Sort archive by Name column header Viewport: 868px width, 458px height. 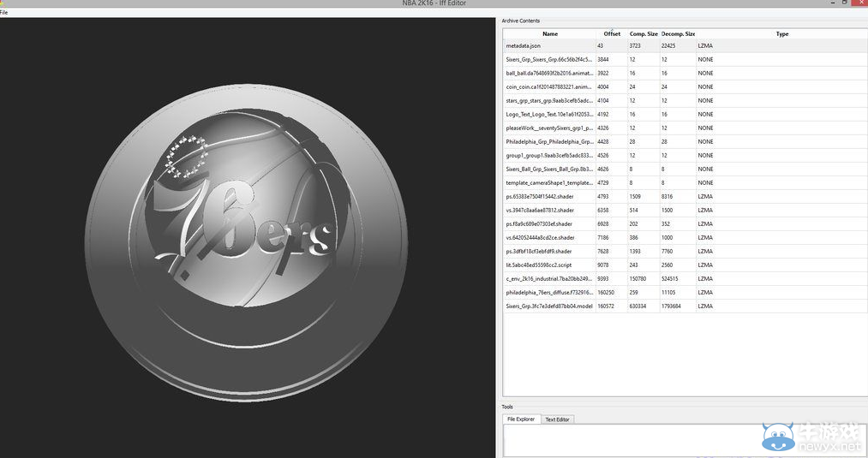550,33
